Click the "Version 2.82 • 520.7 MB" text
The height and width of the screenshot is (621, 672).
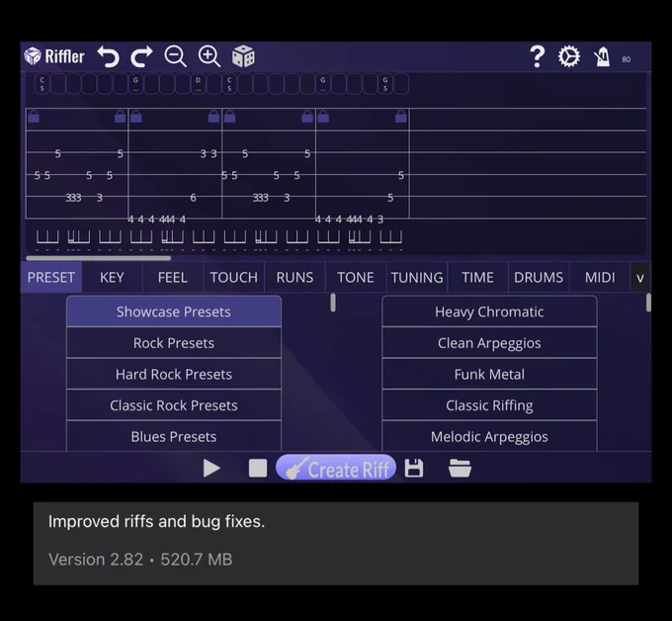coord(140,560)
